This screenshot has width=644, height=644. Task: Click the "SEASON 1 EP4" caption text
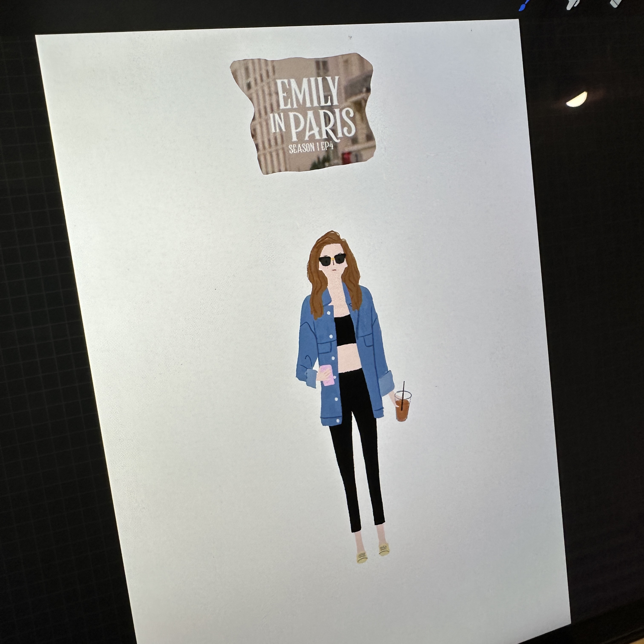(311, 147)
